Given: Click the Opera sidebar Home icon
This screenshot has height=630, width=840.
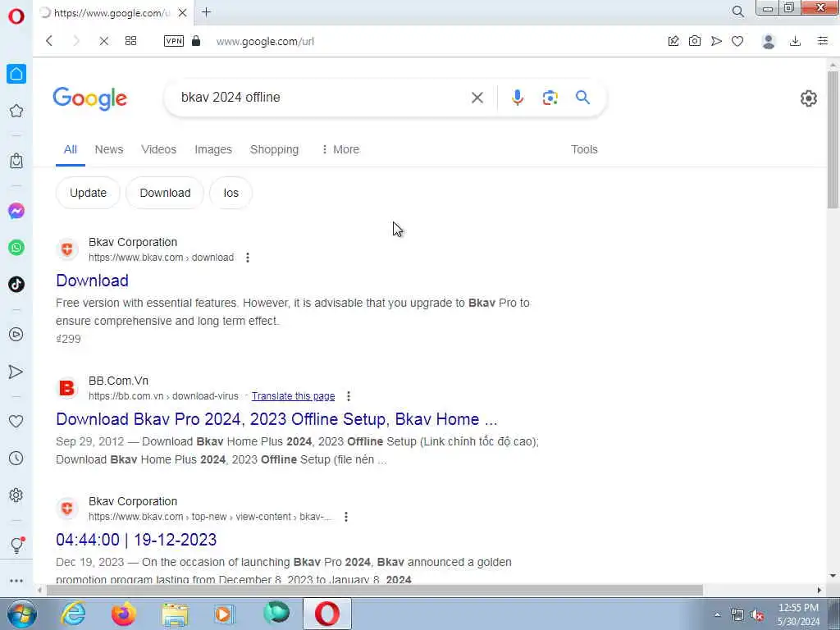Looking at the screenshot, I should [x=16, y=74].
